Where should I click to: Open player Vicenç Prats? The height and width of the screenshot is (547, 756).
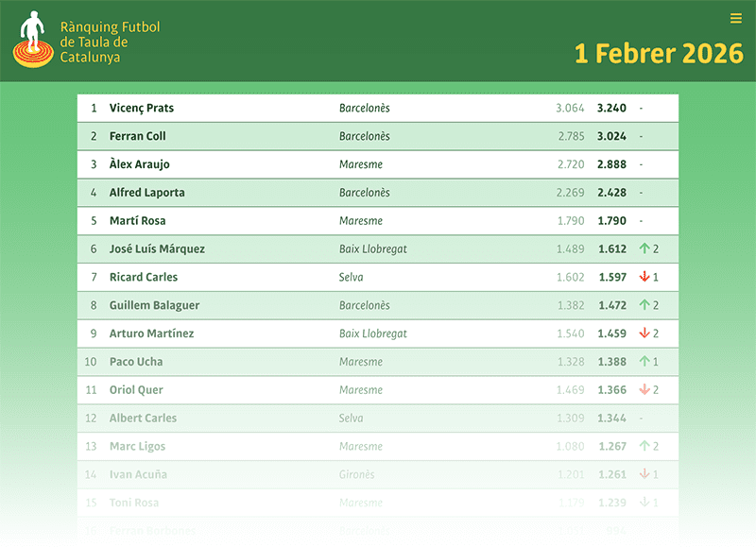[x=142, y=109]
